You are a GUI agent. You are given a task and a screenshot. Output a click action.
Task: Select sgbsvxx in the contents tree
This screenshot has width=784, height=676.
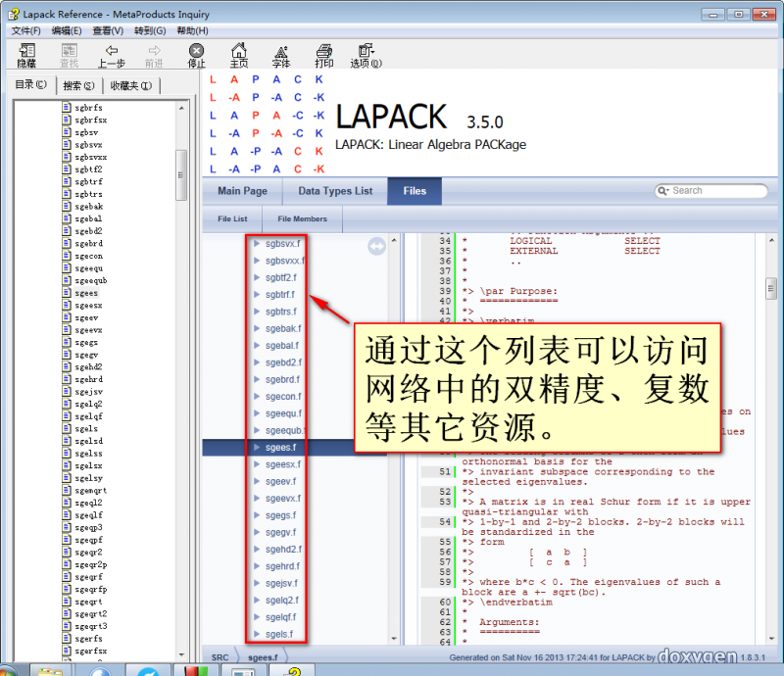click(90, 157)
